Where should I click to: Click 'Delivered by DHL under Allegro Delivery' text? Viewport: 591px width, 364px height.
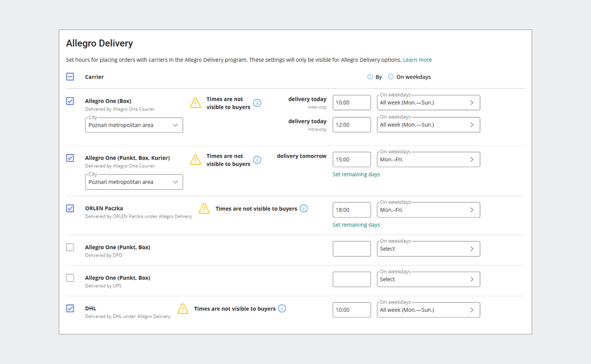(x=128, y=316)
